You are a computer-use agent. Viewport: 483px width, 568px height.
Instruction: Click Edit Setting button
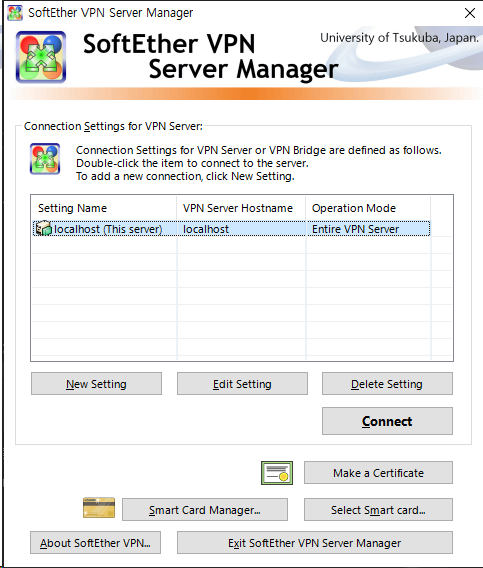pyautogui.click(x=242, y=384)
